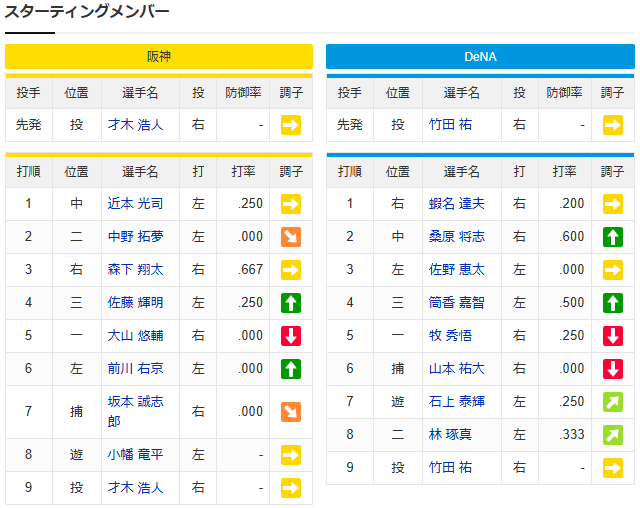Click the yellow condition arrow beside 小幡 竜平

(x=291, y=455)
